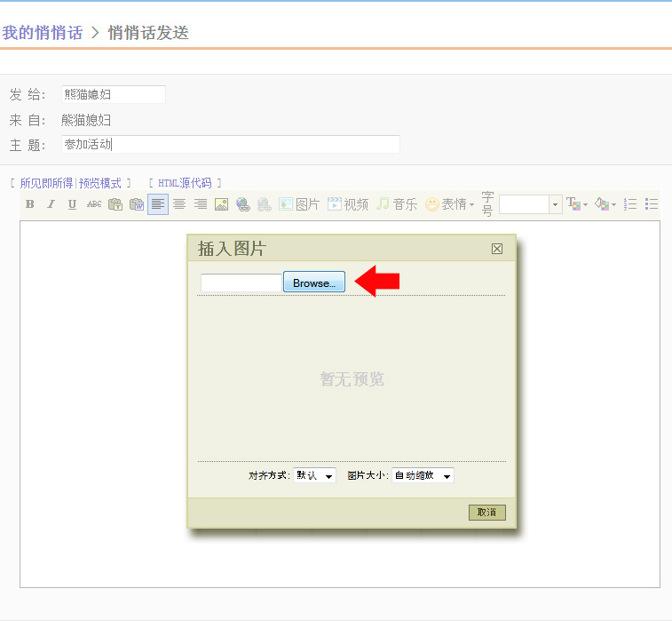Image resolution: width=672 pixels, height=621 pixels.
Task: Click the Browse button to choose image
Action: [x=314, y=283]
